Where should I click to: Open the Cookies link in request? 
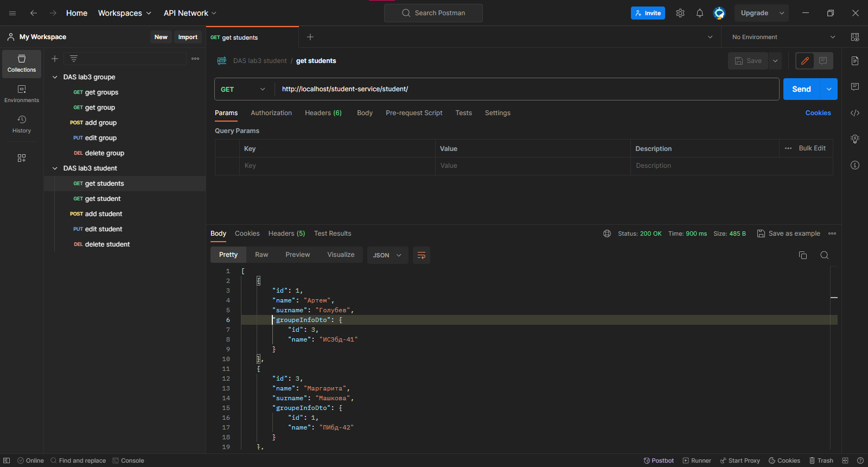click(818, 113)
